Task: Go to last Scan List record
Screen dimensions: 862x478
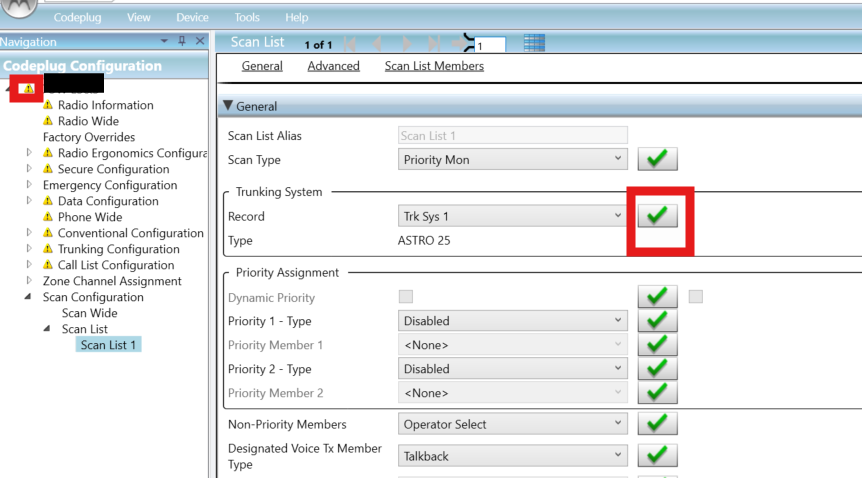Action: pyautogui.click(x=434, y=43)
